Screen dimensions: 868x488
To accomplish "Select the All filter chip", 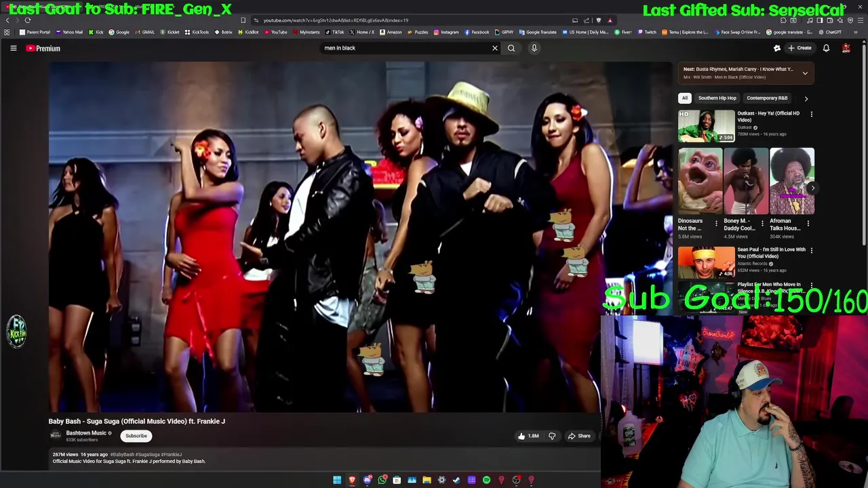I will click(685, 98).
